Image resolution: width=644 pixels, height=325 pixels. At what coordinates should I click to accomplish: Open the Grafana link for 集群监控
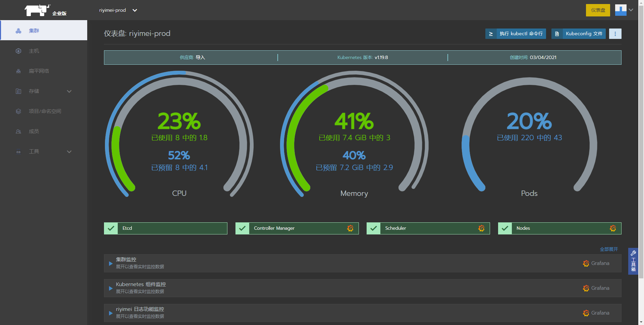596,263
